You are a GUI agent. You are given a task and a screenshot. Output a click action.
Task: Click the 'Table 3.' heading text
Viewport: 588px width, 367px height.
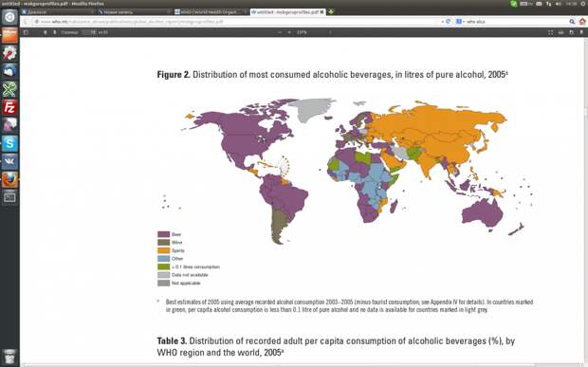coord(172,340)
